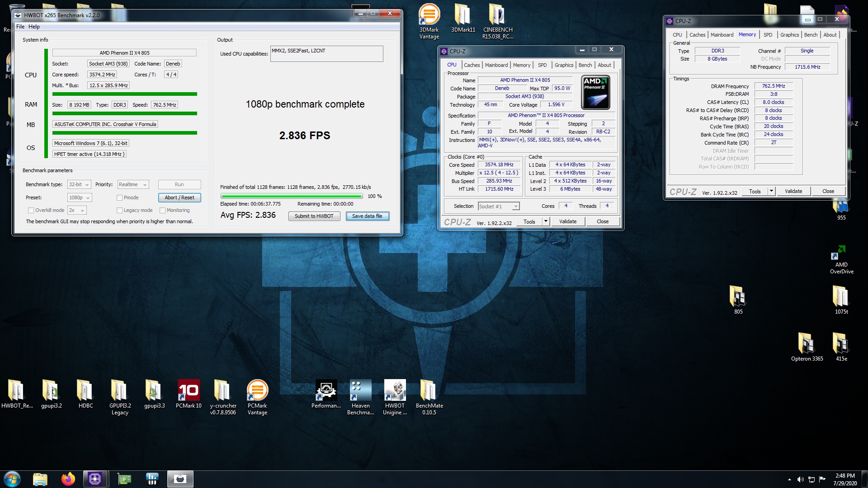Viewport: 868px width, 488px height.
Task: Toggle the Pmode checkbox
Action: coord(119,197)
